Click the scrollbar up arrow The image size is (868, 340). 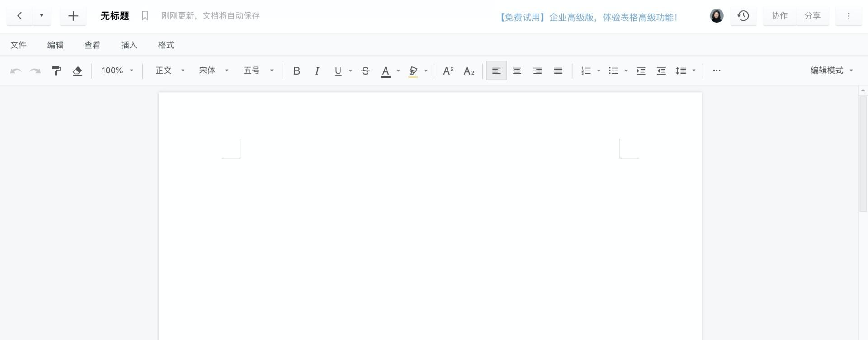click(x=863, y=90)
